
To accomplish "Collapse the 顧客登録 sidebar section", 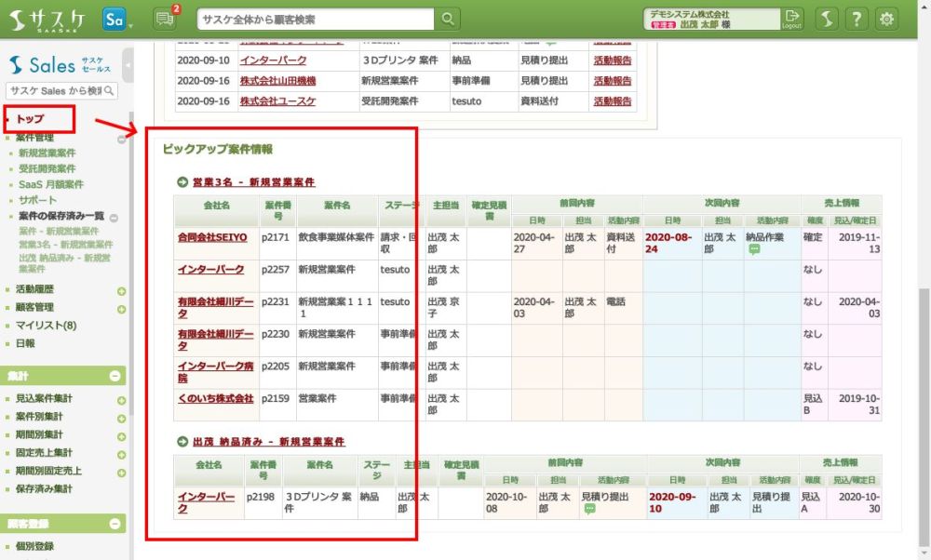I will point(115,524).
